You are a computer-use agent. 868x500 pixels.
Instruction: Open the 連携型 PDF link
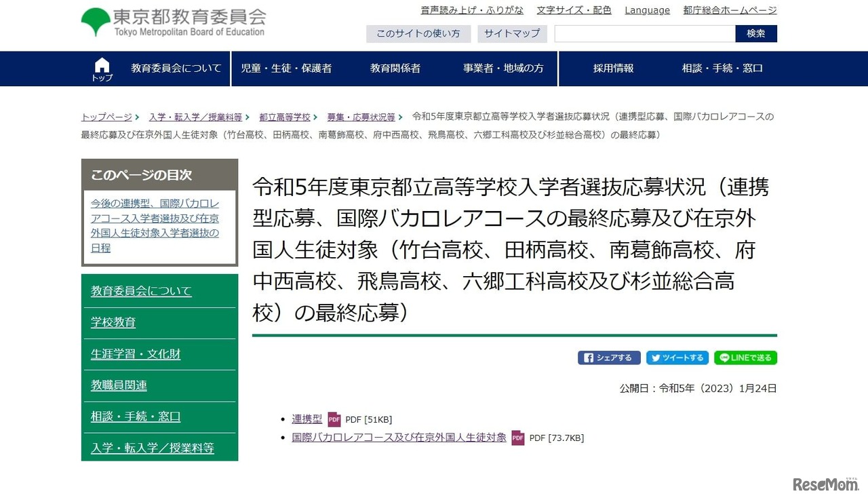point(307,419)
